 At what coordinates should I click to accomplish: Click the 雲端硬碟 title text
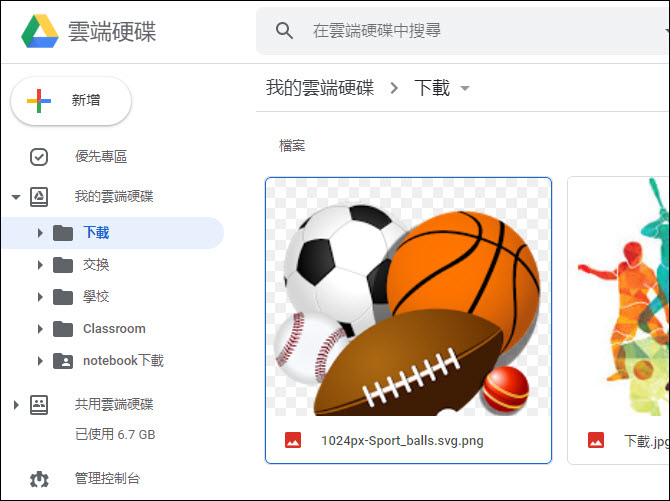(112, 32)
